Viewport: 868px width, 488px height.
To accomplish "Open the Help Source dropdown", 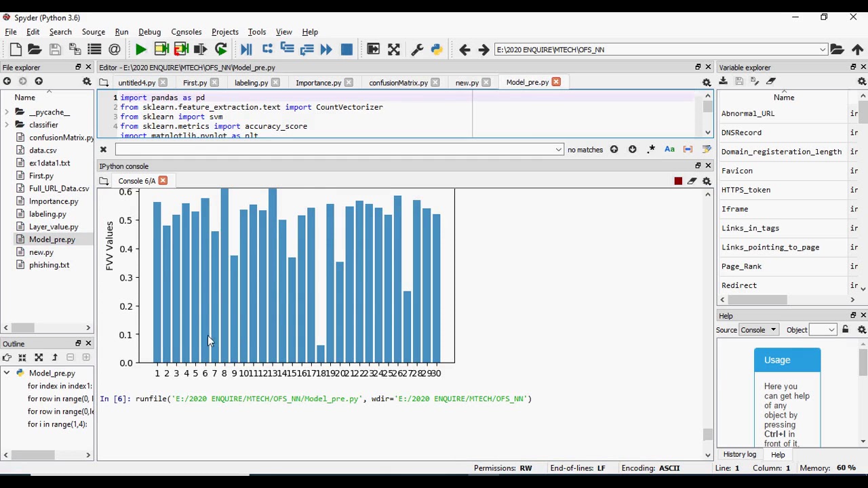I will click(759, 330).
